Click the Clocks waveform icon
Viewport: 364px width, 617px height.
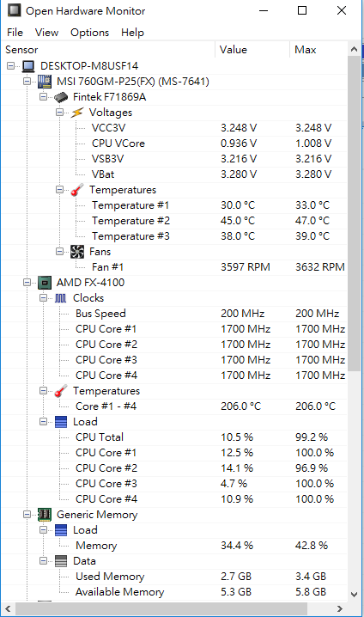click(61, 298)
